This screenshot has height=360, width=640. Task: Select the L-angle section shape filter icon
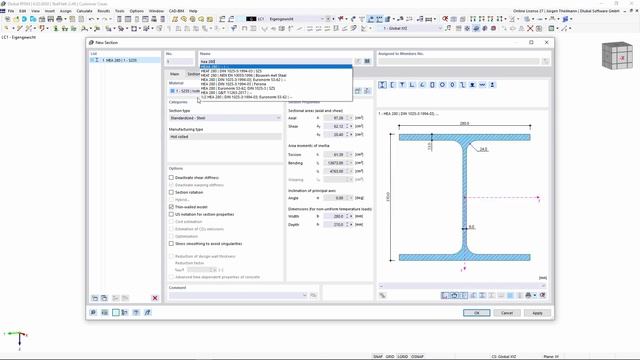412,85
